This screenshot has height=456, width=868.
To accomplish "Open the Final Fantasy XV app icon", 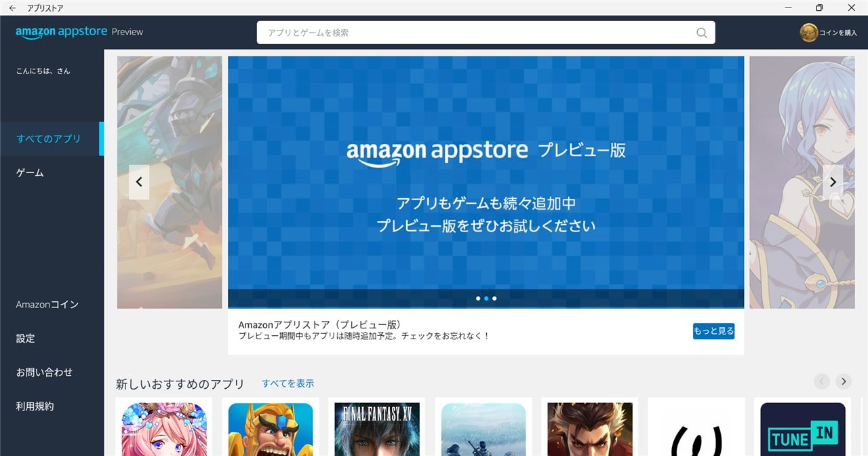I will (x=377, y=427).
